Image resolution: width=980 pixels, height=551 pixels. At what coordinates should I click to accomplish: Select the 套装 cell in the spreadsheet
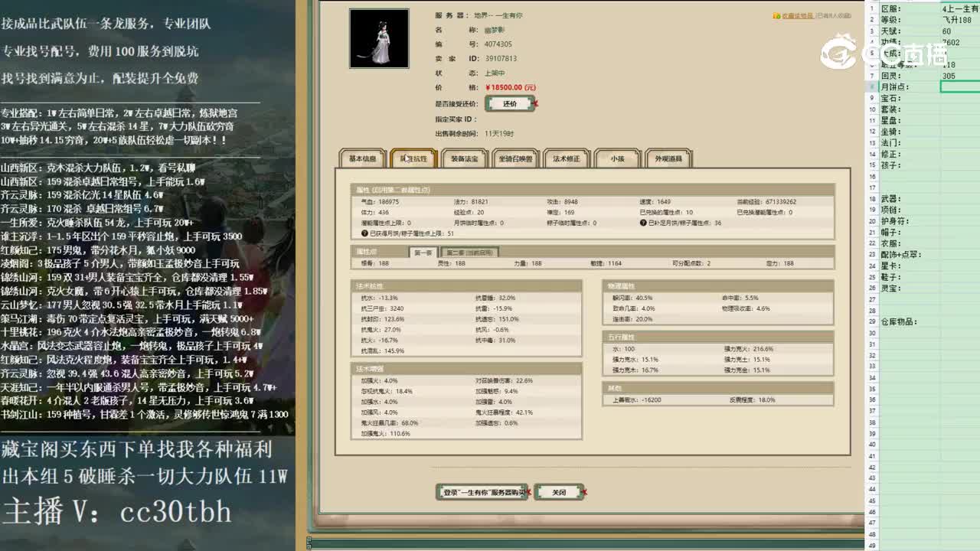coord(910,109)
